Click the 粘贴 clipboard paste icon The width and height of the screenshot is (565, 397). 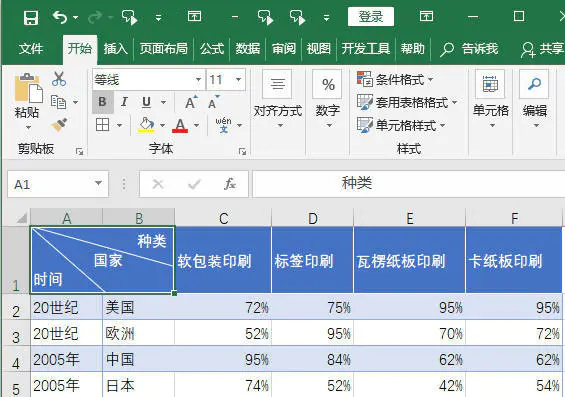(28, 88)
